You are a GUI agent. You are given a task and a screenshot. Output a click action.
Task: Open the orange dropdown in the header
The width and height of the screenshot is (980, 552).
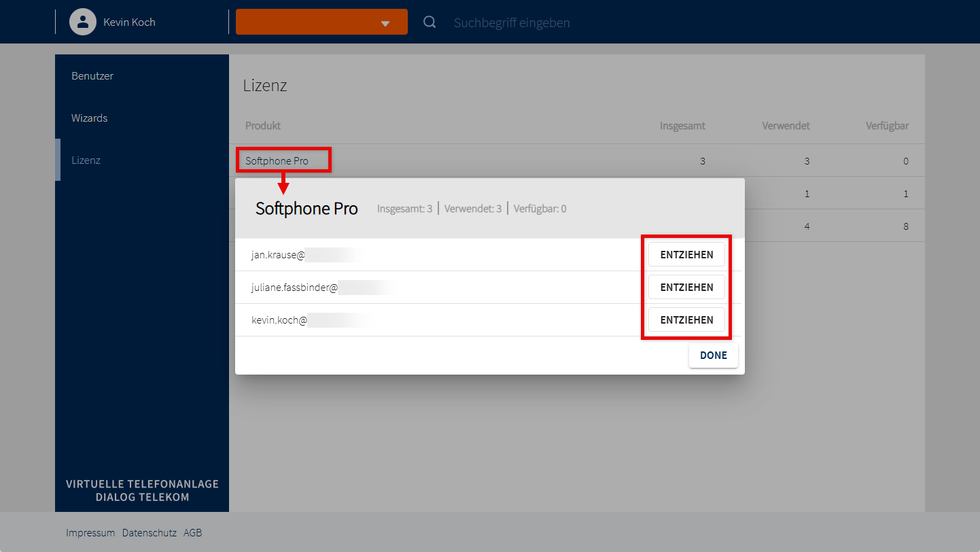(x=321, y=22)
